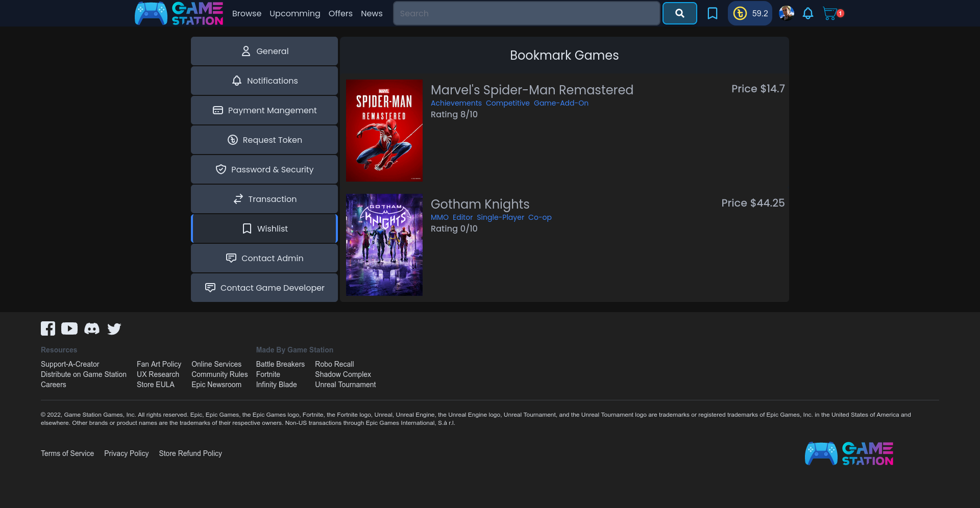This screenshot has height=508, width=980.
Task: Open Community Rules link
Action: 219,374
